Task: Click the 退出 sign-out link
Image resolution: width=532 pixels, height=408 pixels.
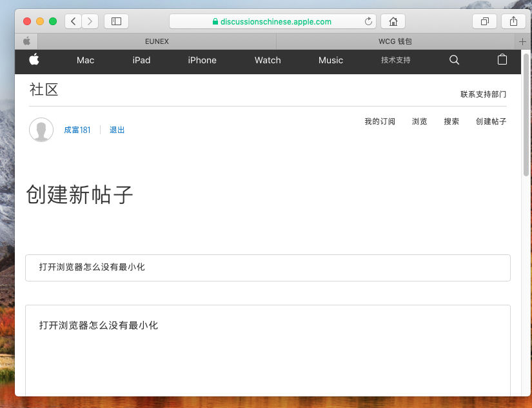Action: 117,130
